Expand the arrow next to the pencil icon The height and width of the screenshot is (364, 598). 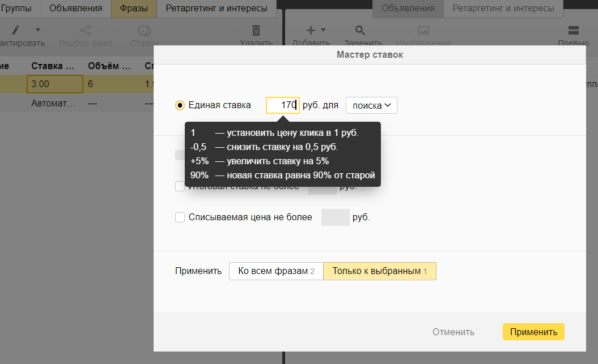[x=38, y=29]
